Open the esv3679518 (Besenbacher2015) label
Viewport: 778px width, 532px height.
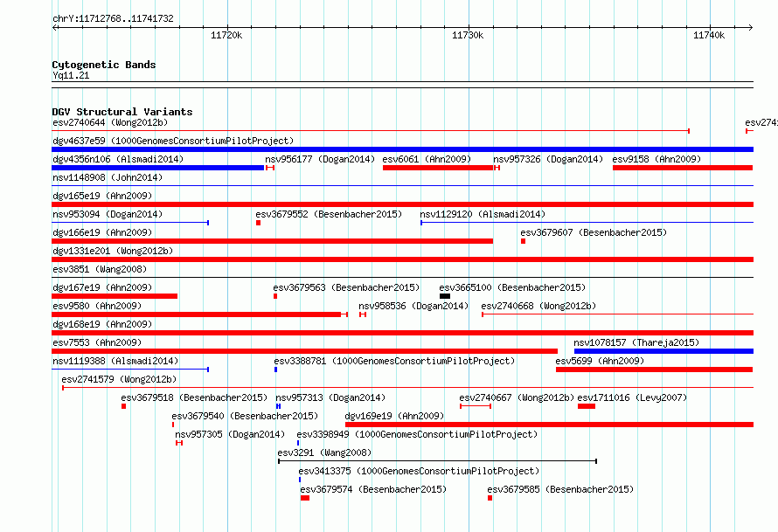pos(194,397)
